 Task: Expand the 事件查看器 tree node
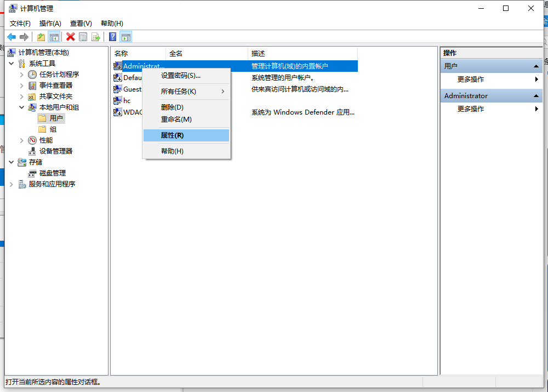click(x=22, y=86)
